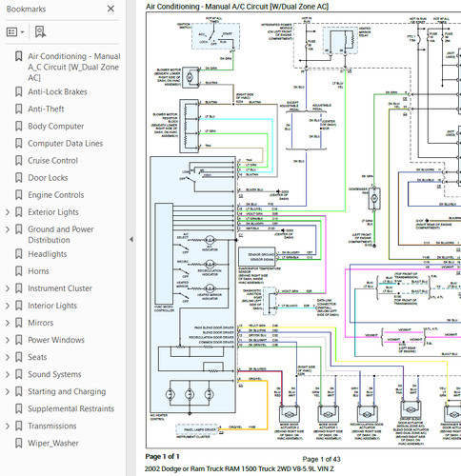Open the Anti-Theft bookmark
Image resolution: width=461 pixels, height=476 pixels.
pyautogui.click(x=46, y=109)
